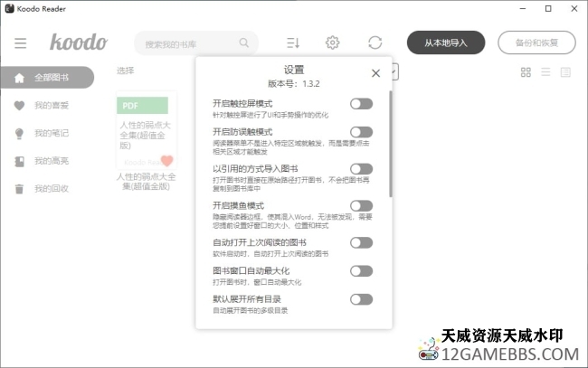Close the 设置 dialog
588x368 pixels.
(375, 73)
